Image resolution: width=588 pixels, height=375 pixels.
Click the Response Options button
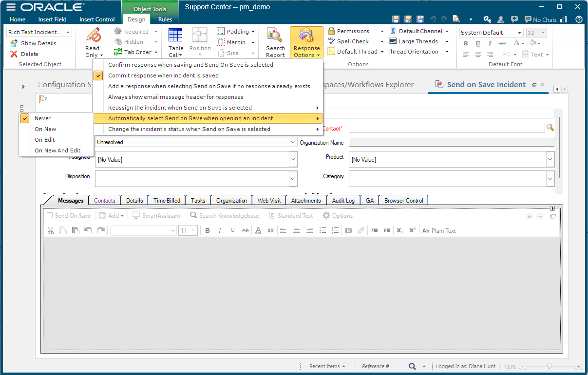(306, 43)
